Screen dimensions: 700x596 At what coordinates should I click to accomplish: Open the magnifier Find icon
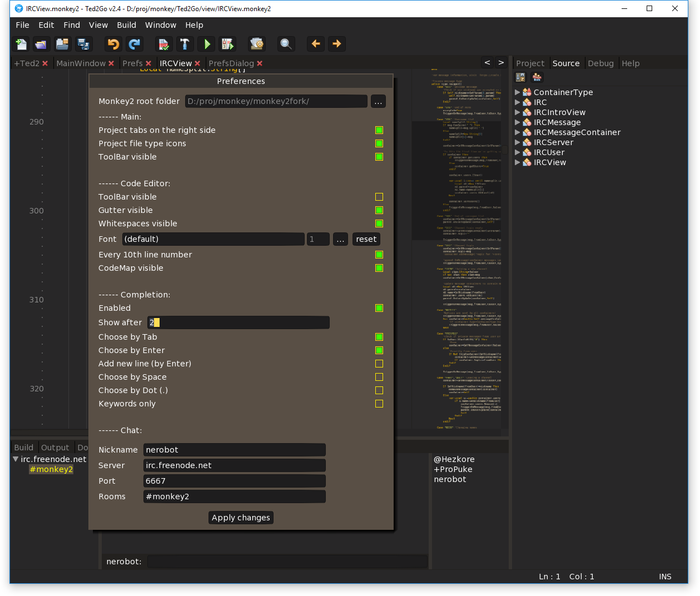[286, 44]
